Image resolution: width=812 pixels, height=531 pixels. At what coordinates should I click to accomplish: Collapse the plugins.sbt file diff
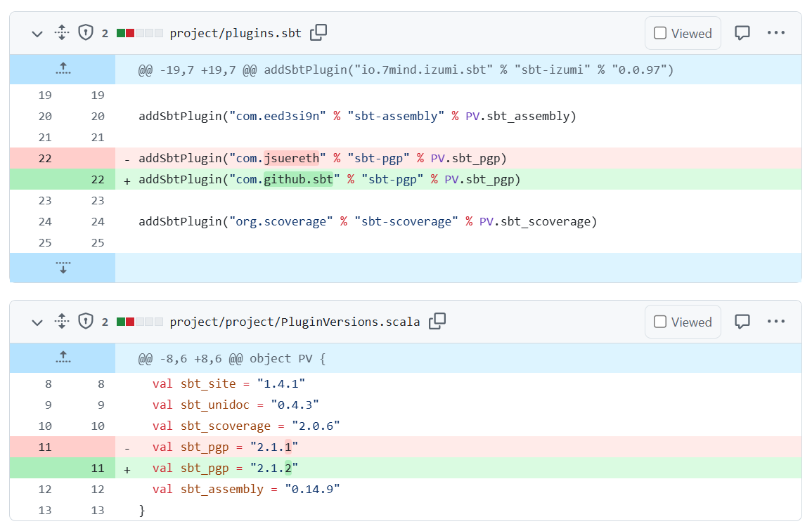click(37, 33)
